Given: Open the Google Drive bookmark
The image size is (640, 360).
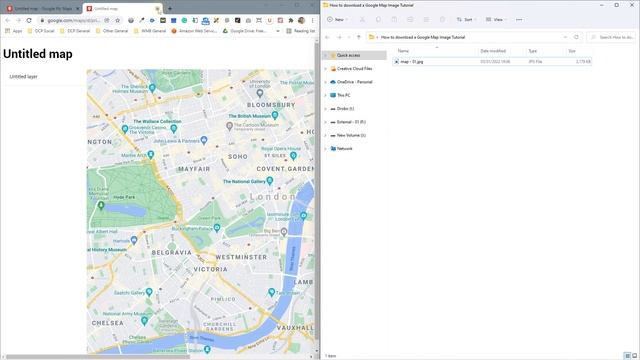Looking at the screenshot, I should (x=244, y=31).
